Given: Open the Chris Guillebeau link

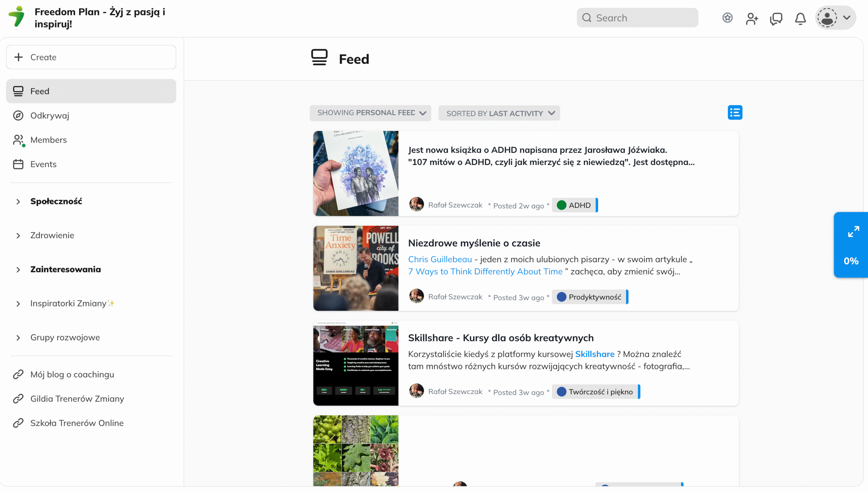Looking at the screenshot, I should pos(440,259).
